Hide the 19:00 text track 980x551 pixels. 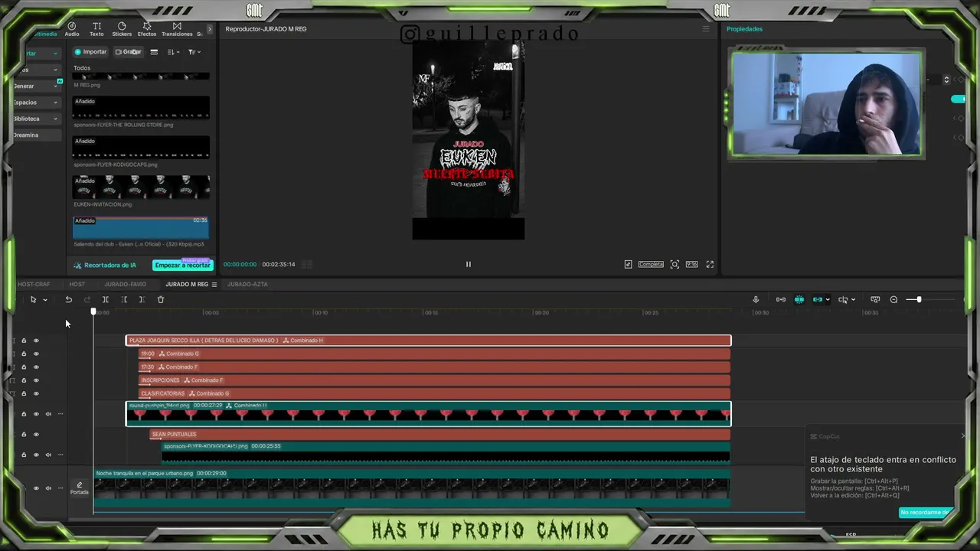[36, 354]
